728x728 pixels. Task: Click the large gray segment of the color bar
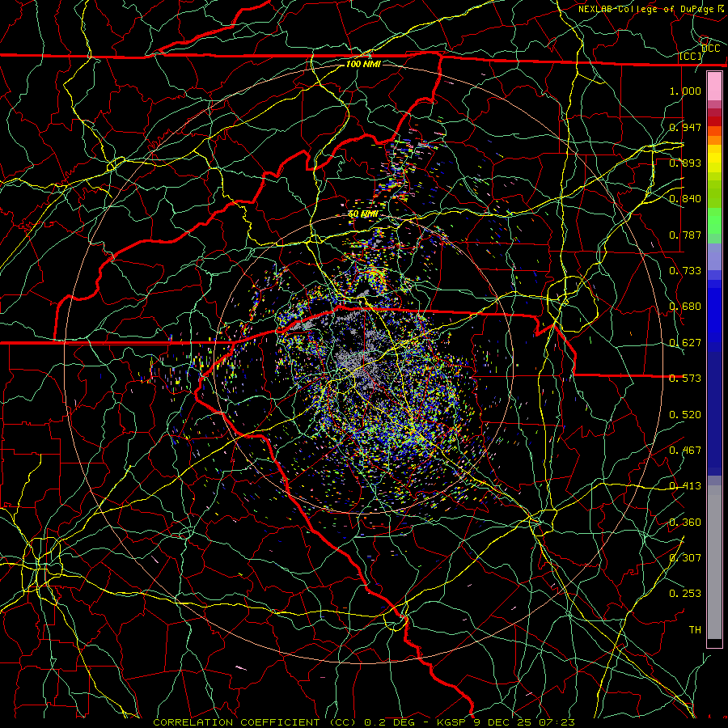714,562
